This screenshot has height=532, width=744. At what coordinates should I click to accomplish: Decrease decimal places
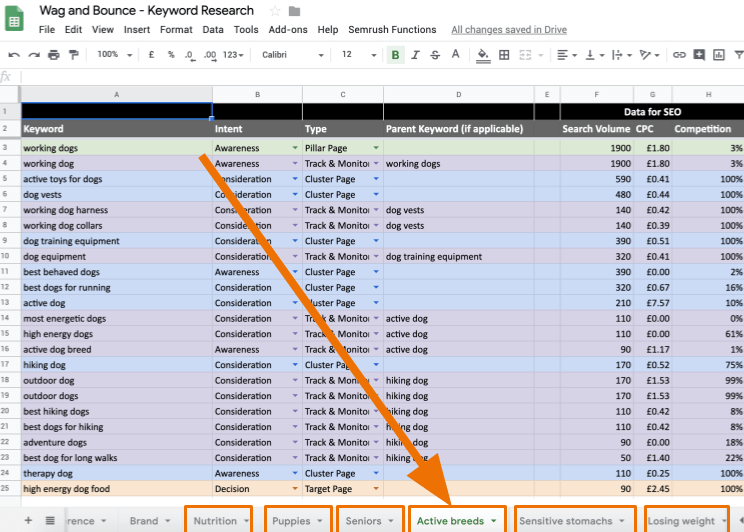coord(190,56)
